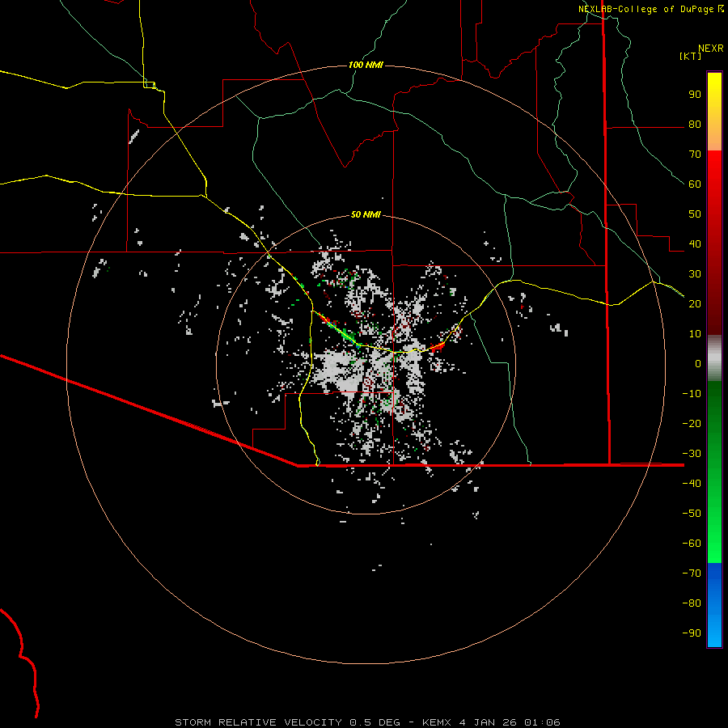Click the 50 NMI range ring label

point(366,214)
